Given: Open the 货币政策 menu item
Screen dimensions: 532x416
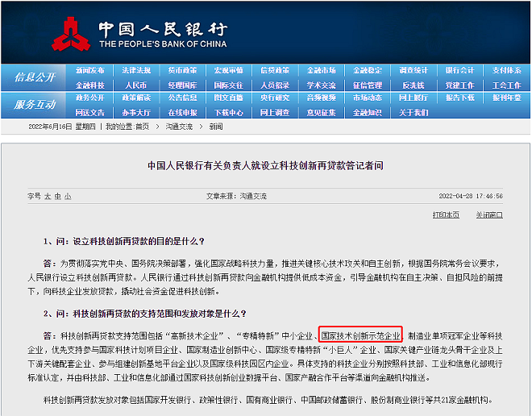Looking at the screenshot, I should (182, 71).
